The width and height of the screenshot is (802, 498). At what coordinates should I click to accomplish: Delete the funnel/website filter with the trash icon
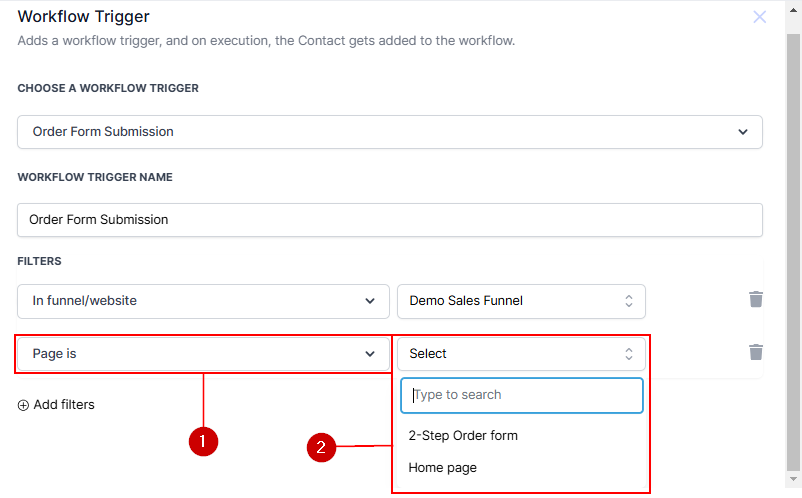tap(756, 300)
